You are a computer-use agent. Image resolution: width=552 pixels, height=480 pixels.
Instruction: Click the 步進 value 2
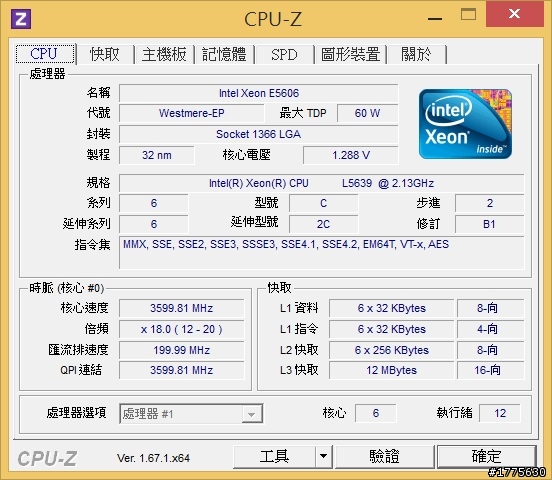(490, 203)
